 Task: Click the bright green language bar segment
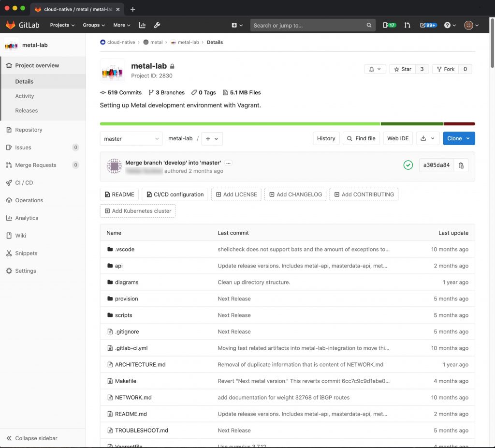pos(240,124)
